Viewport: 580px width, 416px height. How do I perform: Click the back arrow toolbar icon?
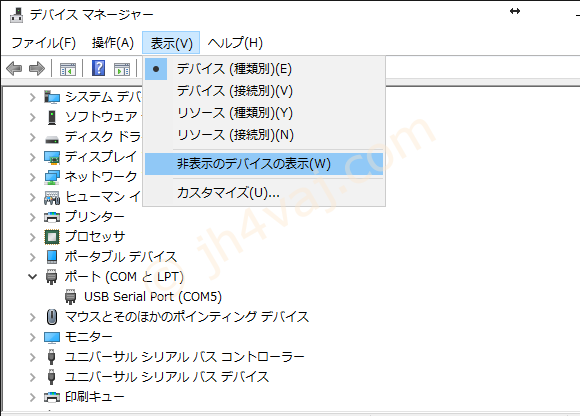[14, 68]
